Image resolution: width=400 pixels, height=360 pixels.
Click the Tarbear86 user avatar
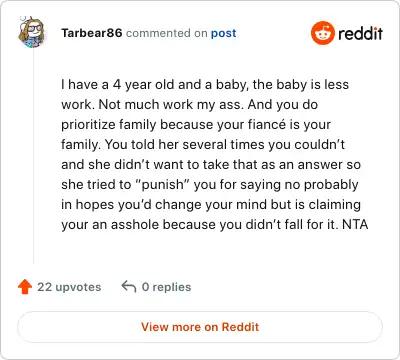click(31, 32)
